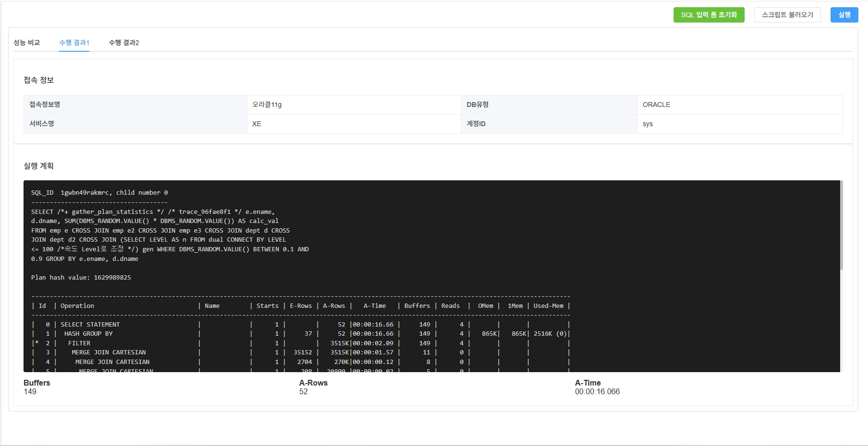Run the query with the 실행 button

[x=844, y=15]
